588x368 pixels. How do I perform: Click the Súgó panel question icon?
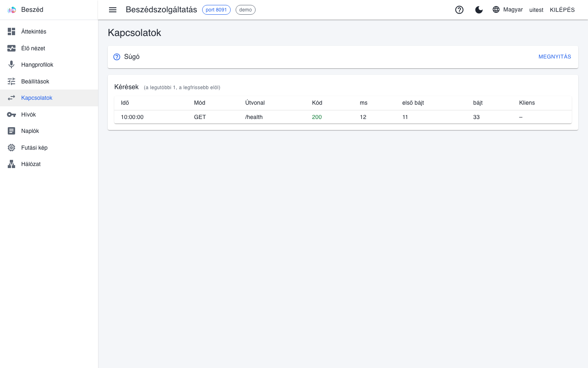click(117, 57)
